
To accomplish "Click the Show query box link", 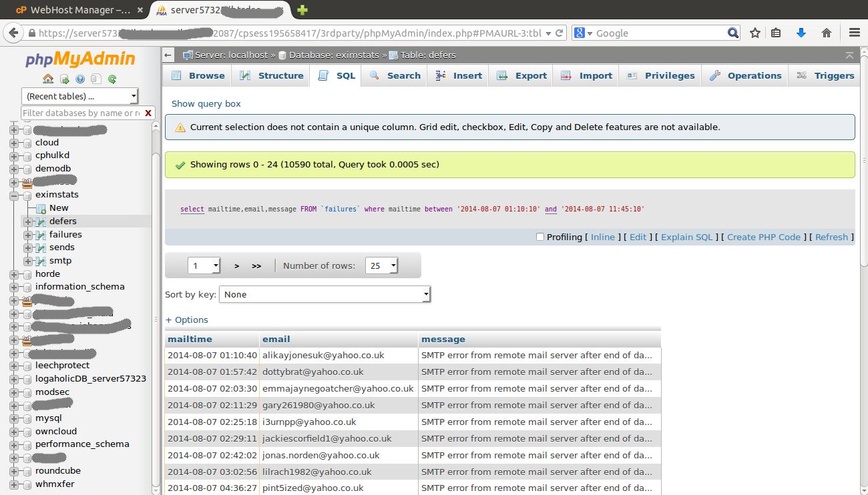I will point(206,103).
